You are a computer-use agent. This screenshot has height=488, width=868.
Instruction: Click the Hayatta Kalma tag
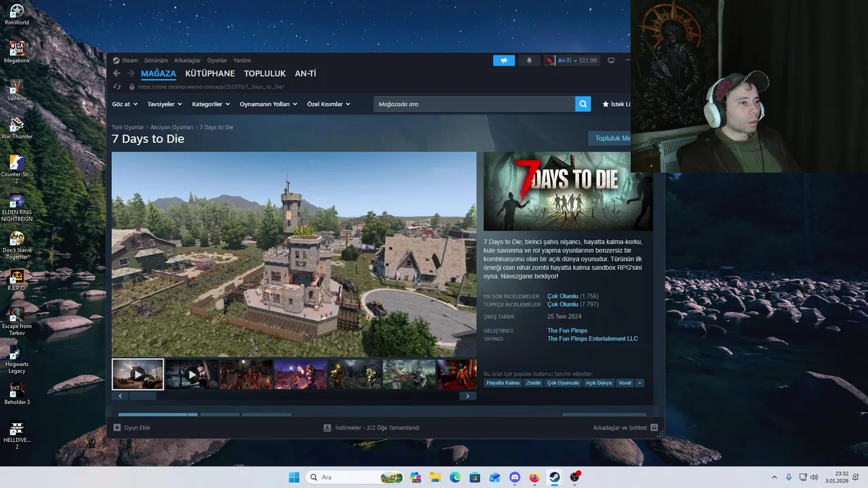coord(503,383)
